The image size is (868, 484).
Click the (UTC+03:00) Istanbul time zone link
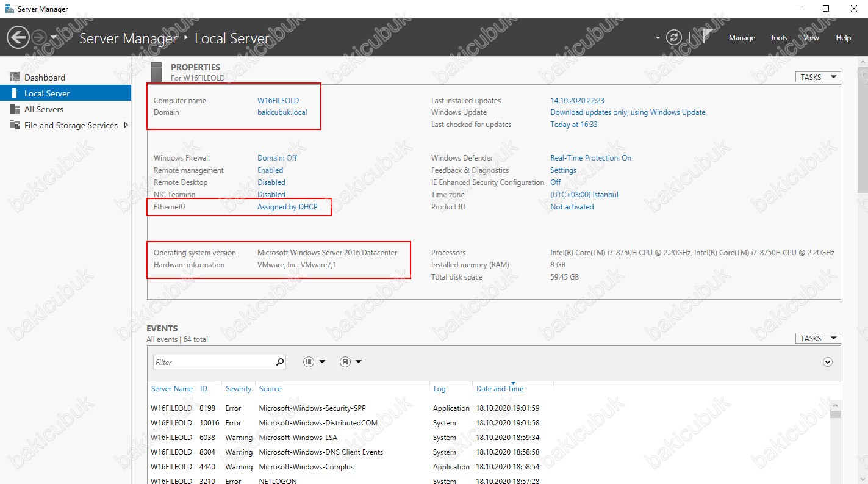[x=584, y=195]
